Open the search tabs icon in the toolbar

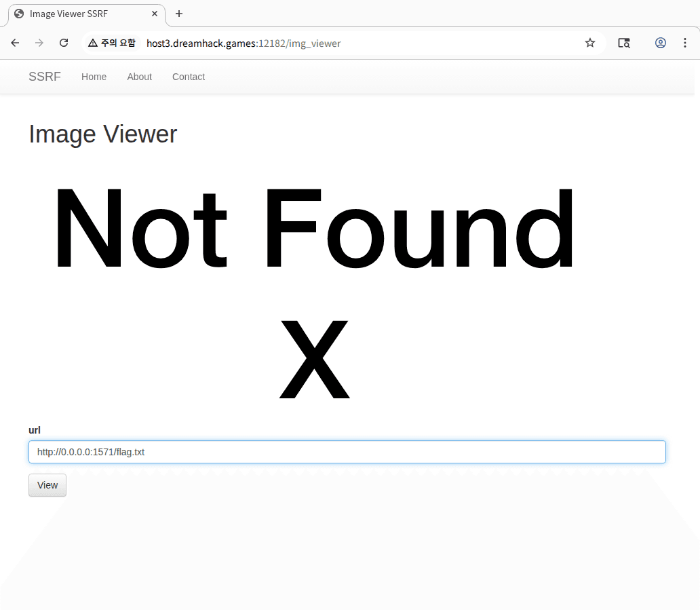(623, 43)
